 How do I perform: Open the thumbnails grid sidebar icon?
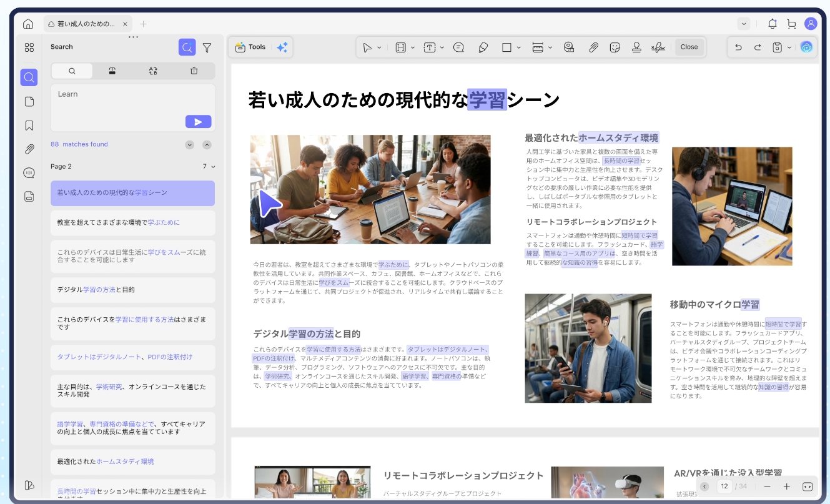click(29, 47)
